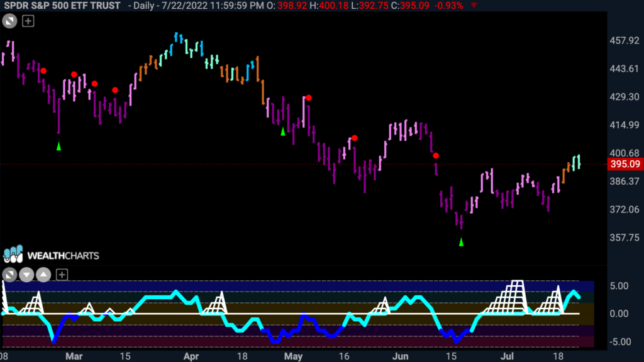Click the 395.09 current price label
The image size is (644, 362).
pyautogui.click(x=625, y=164)
